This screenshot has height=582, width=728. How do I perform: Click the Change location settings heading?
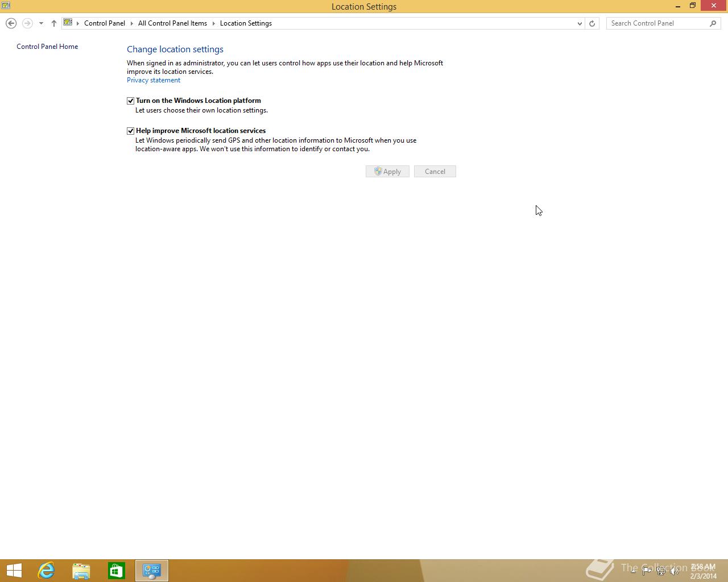(x=175, y=49)
